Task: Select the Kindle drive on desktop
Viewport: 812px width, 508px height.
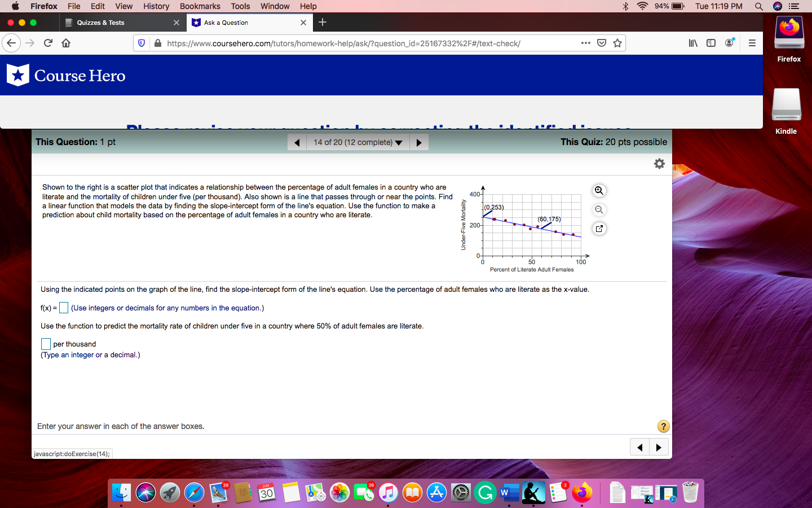Action: tap(786, 111)
